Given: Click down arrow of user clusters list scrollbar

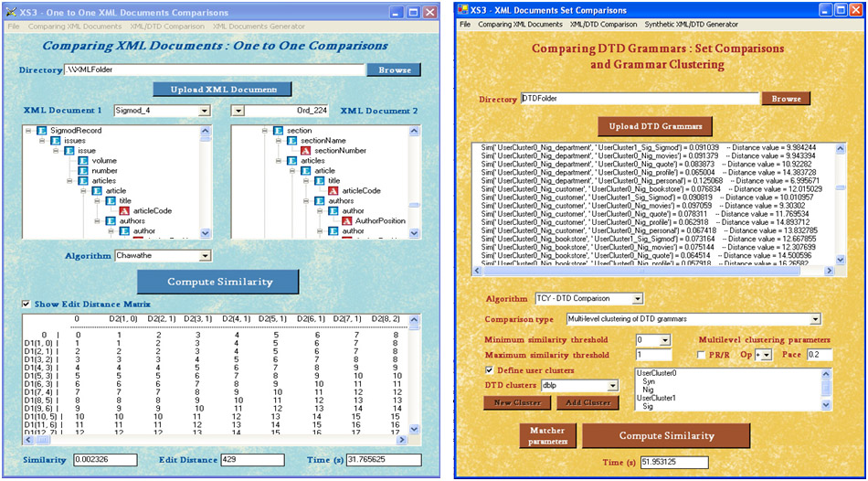Looking at the screenshot, I should (827, 406).
